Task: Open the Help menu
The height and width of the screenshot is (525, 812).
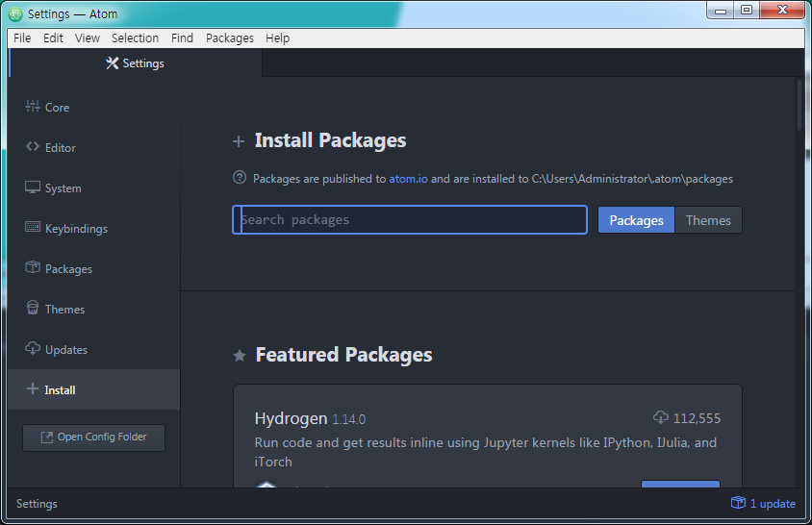Action: tap(278, 38)
